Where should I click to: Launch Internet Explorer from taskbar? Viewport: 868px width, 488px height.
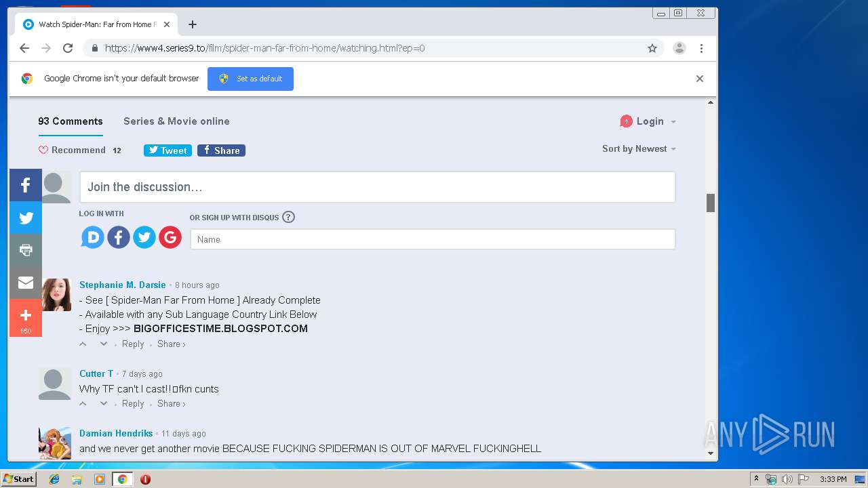54,479
